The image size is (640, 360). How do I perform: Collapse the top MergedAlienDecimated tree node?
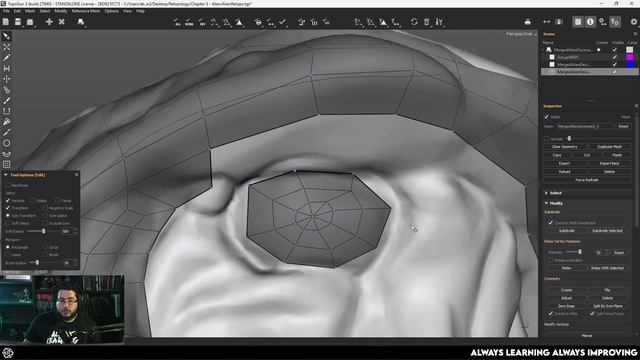pyautogui.click(x=544, y=50)
